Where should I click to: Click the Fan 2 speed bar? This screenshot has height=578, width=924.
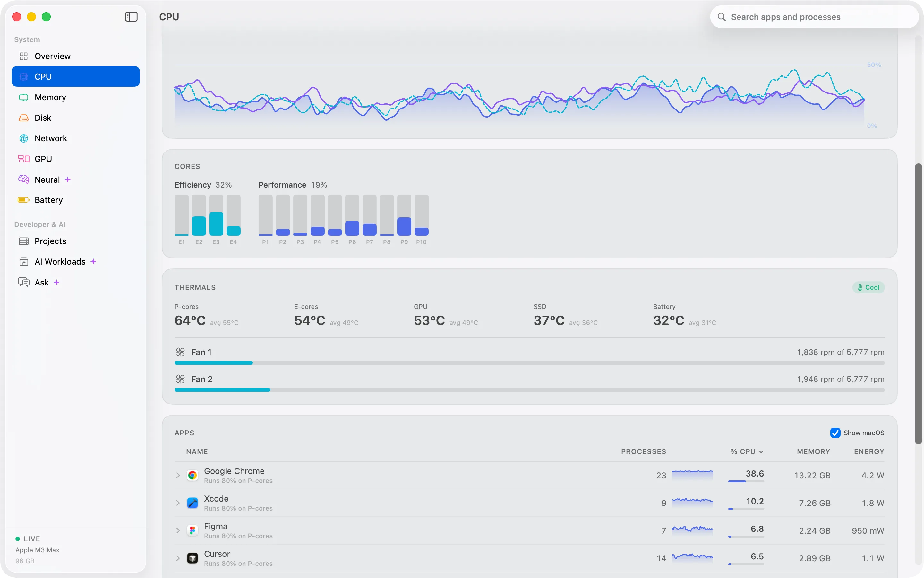click(530, 390)
